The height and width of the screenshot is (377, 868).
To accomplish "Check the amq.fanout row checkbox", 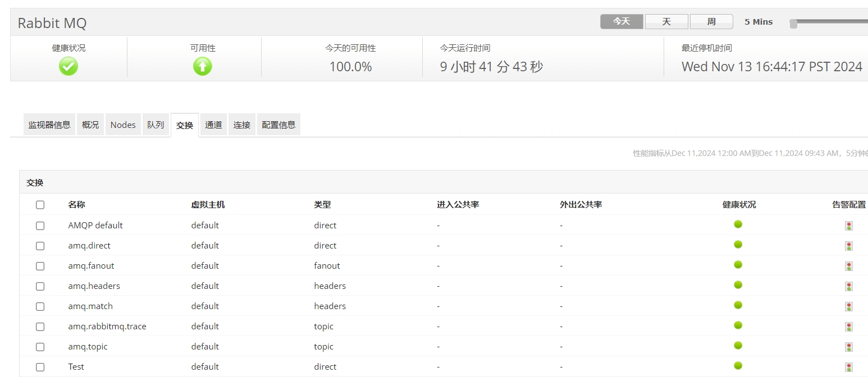I will pyautogui.click(x=40, y=266).
